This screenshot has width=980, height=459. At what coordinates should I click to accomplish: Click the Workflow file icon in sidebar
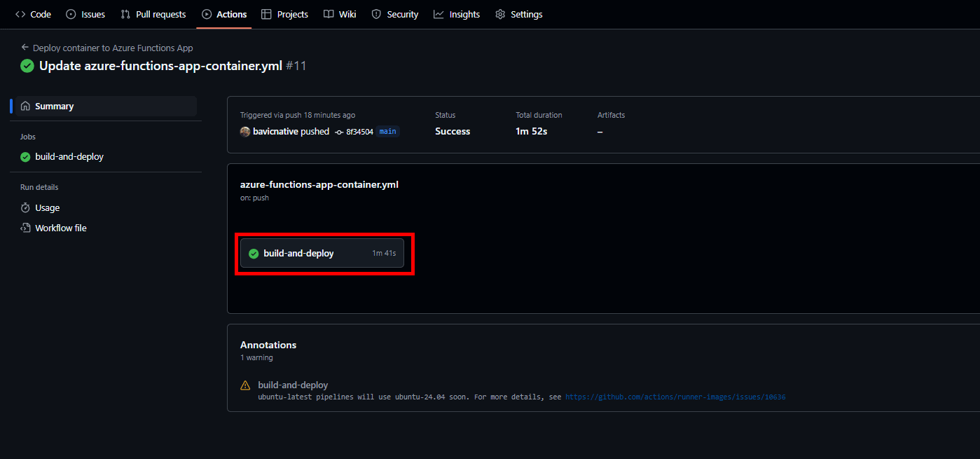[x=25, y=228]
